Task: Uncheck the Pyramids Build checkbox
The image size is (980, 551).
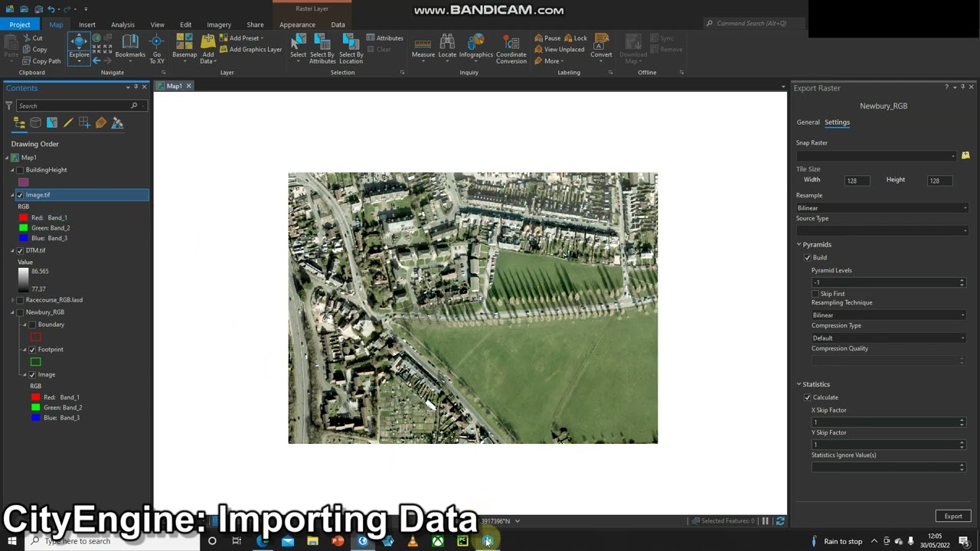Action: tap(807, 258)
